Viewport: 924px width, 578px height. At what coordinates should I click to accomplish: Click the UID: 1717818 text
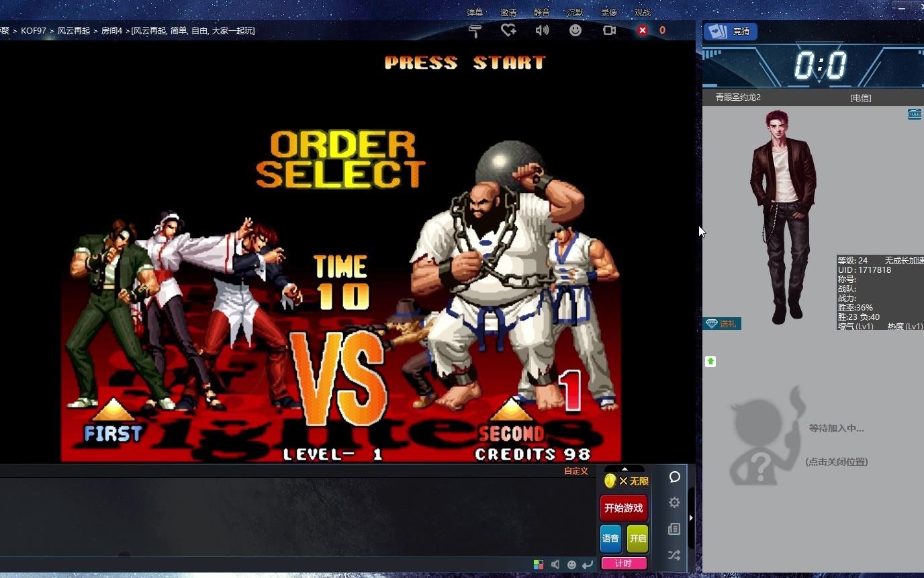coord(864,270)
